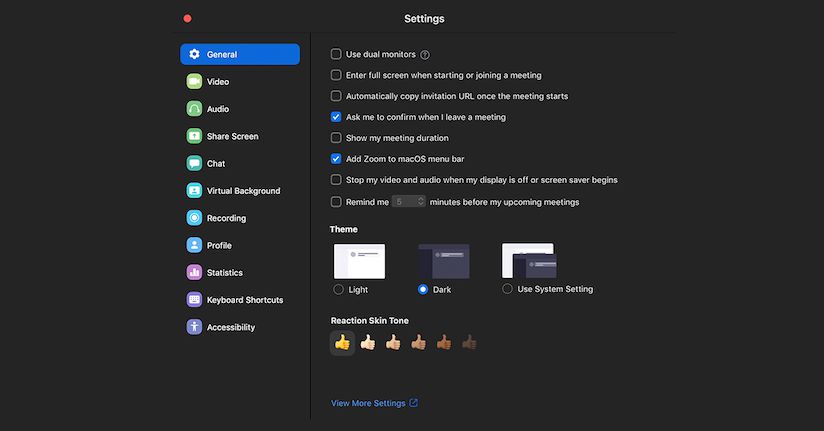Image resolution: width=824 pixels, height=431 pixels.
Task: Click the Remind me minutes stepper arrows
Action: click(420, 201)
